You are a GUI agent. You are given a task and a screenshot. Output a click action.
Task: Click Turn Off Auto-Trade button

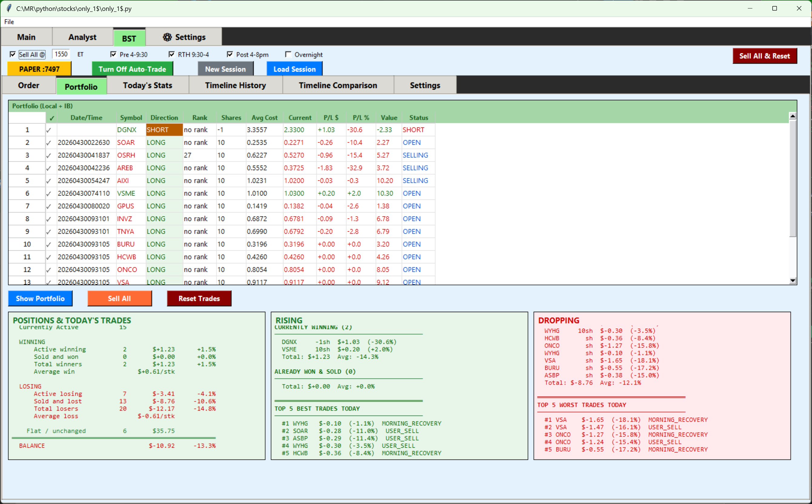(132, 69)
